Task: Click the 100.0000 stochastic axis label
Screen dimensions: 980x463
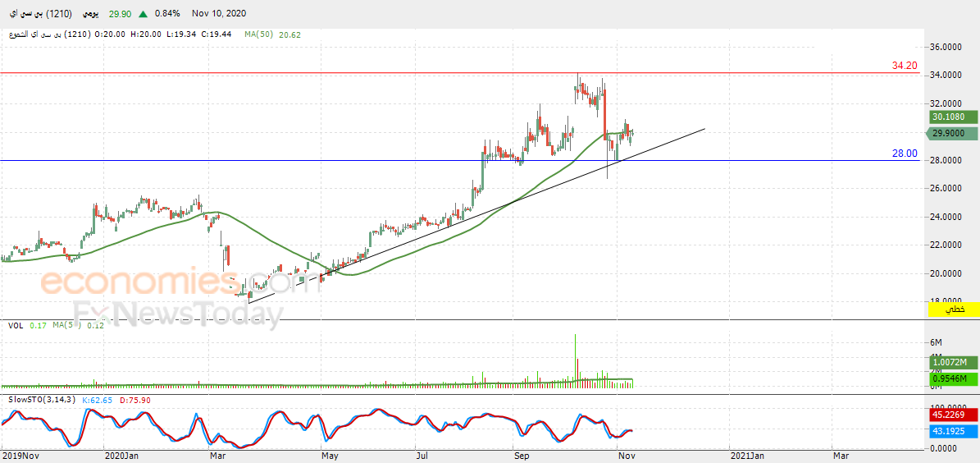Action: 947,408
